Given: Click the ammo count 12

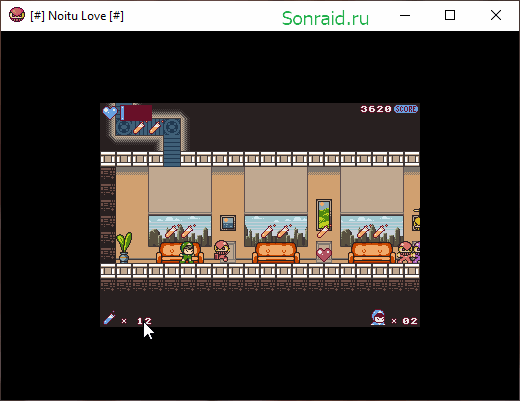Looking at the screenshot, I should tap(144, 321).
